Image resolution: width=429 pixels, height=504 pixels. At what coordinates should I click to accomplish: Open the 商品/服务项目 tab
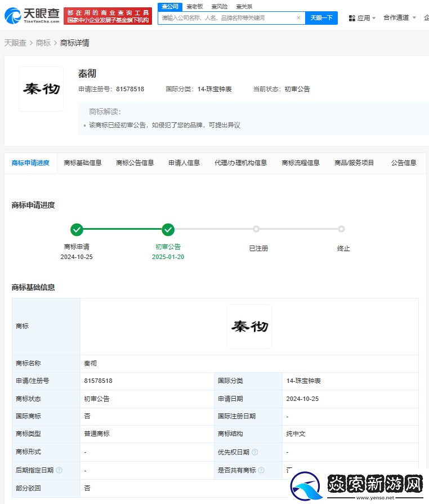tap(354, 163)
